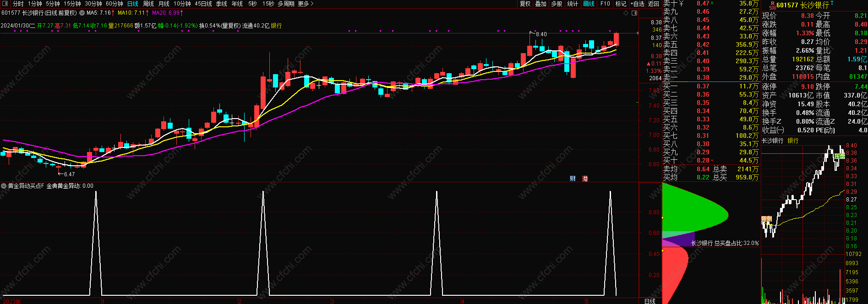This screenshot has height=304, width=868.
Task: Switch to 月线 monthly chart
Action: click(x=164, y=4)
